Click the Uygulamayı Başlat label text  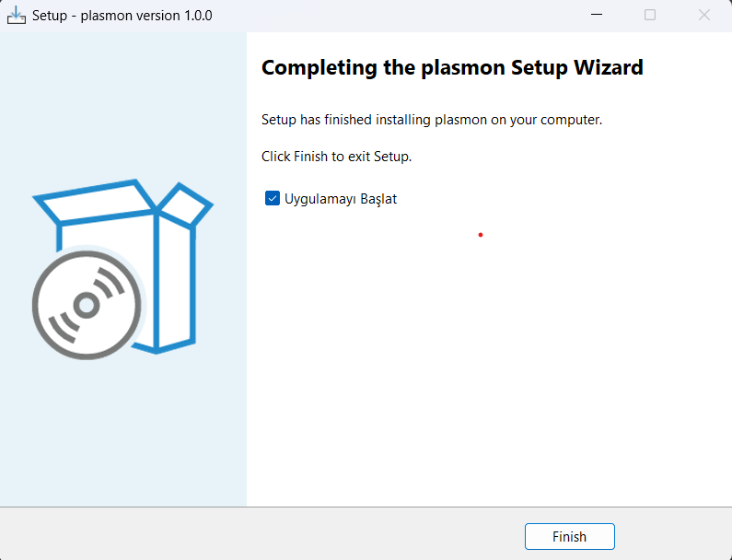coord(341,199)
